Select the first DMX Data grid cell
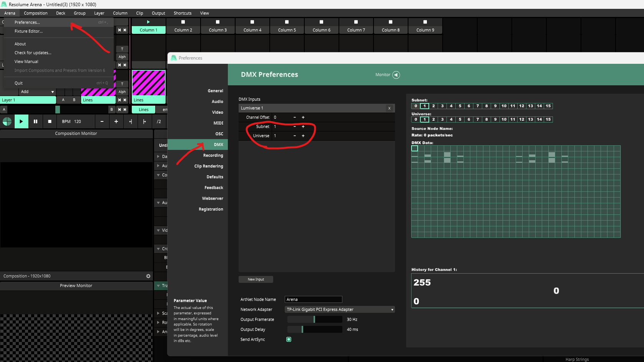 coord(415,148)
